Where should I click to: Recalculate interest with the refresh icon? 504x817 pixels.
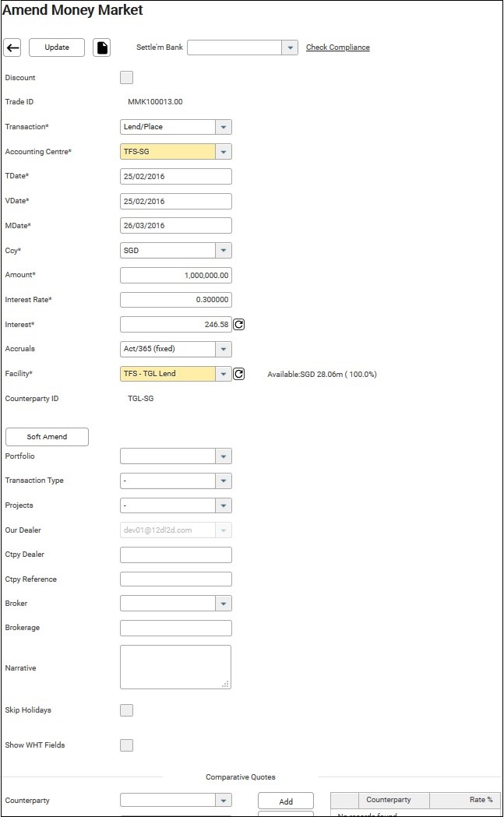pyautogui.click(x=238, y=325)
